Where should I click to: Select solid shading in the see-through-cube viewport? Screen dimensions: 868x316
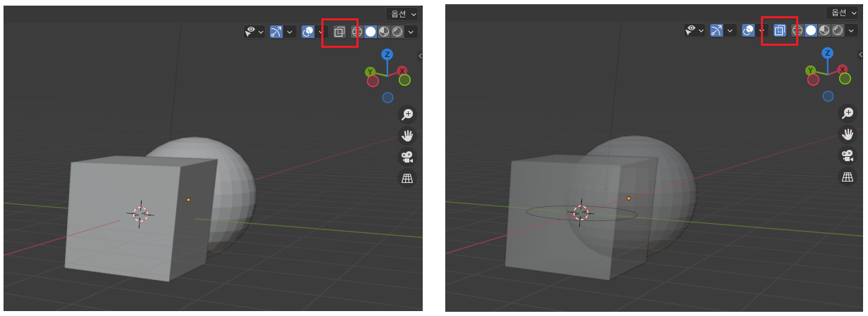pyautogui.click(x=811, y=31)
